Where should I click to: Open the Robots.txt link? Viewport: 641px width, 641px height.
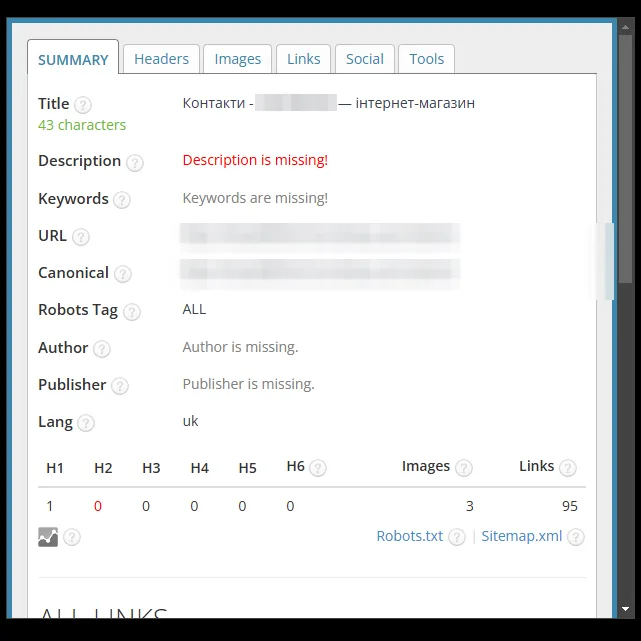pyautogui.click(x=410, y=536)
